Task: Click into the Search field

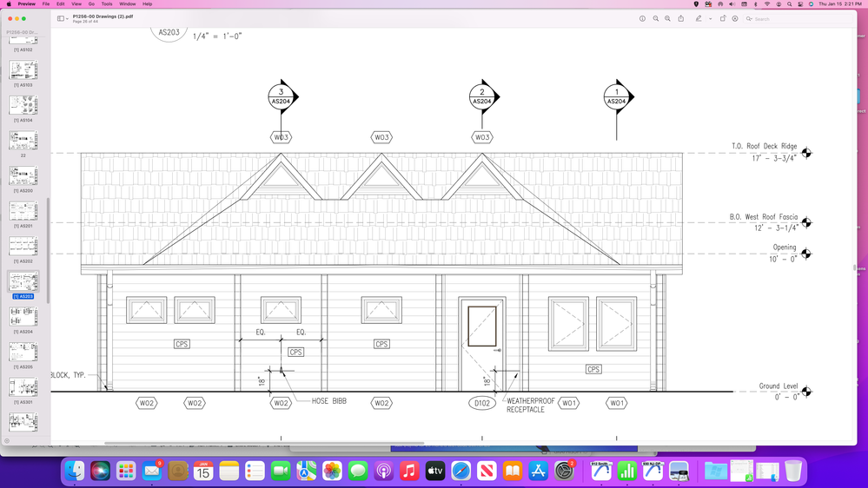Action: (797, 19)
